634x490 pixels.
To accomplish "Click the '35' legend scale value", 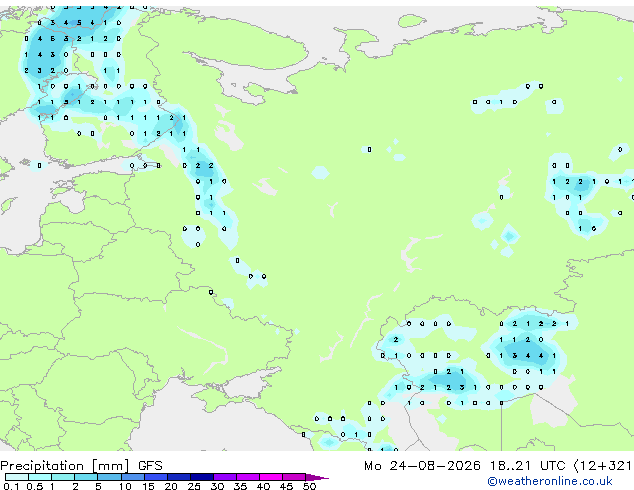I will point(240,486).
